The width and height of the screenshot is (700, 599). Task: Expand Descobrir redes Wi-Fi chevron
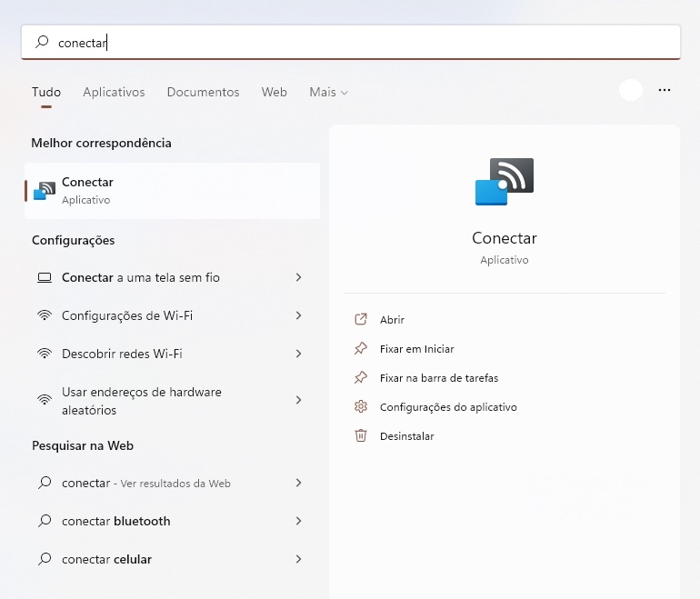click(299, 354)
